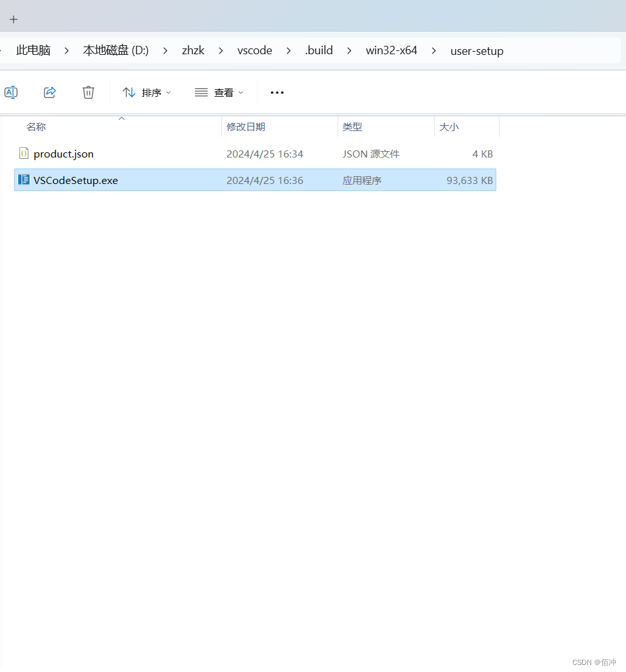This screenshot has height=672, width=626.
Task: Toggle the ascending sort caret above 名称
Action: [x=121, y=119]
